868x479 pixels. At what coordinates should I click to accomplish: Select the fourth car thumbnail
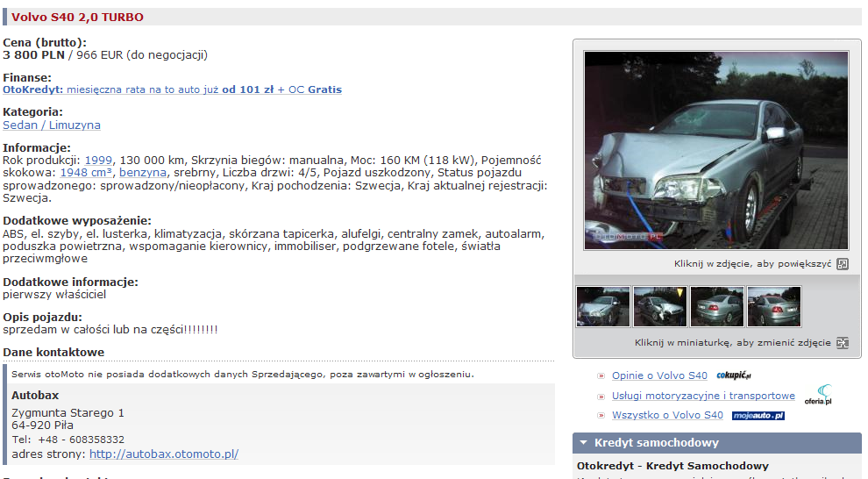point(774,307)
